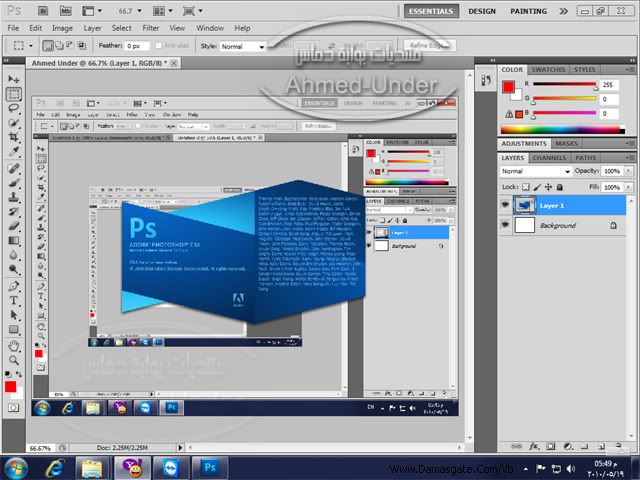
Task: Select the Brush tool
Action: (13, 183)
